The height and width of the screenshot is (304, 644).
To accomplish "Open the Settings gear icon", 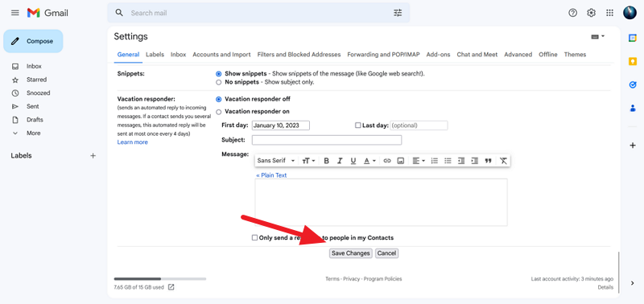I will [x=591, y=13].
